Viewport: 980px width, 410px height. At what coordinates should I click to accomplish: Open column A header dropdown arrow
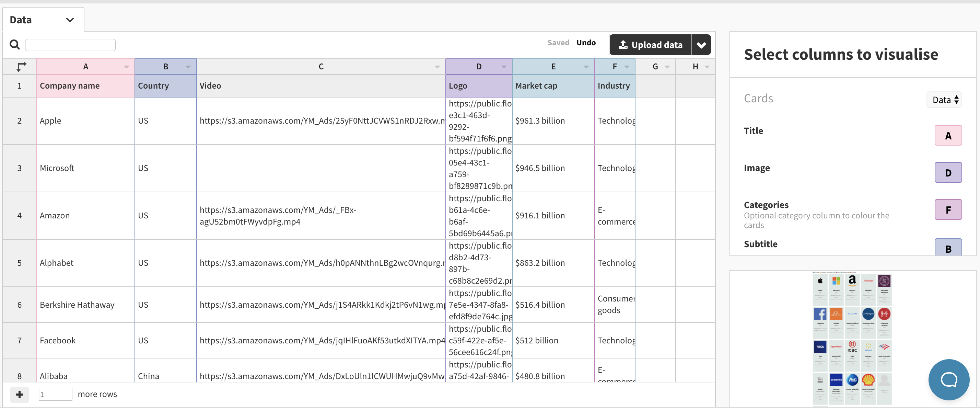pyautogui.click(x=126, y=67)
